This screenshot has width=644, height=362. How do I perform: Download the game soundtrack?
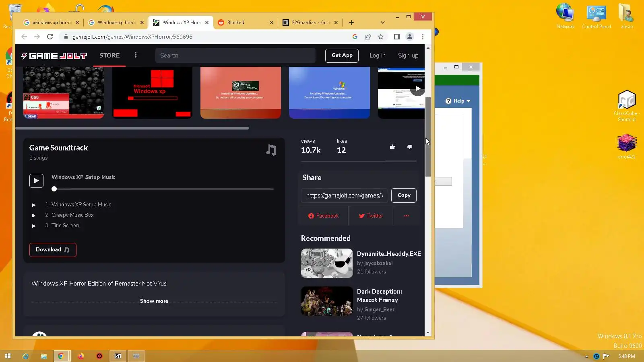(53, 250)
